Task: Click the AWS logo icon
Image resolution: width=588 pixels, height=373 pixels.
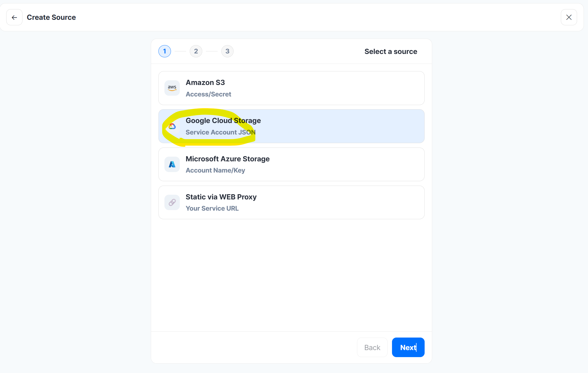Action: [172, 88]
